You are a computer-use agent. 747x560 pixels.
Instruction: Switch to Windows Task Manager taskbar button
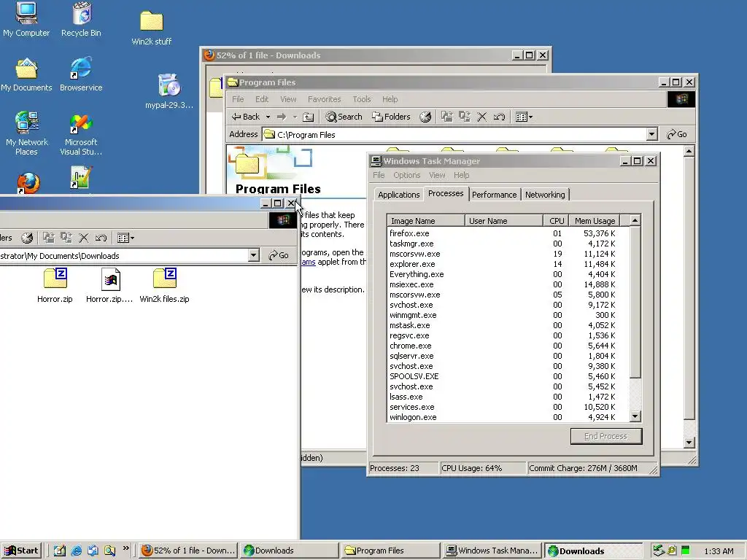point(493,551)
